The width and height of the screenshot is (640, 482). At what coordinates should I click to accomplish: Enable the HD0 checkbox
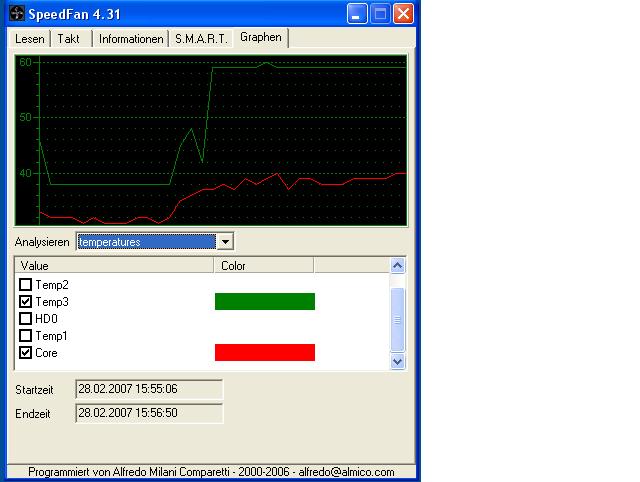click(25, 318)
